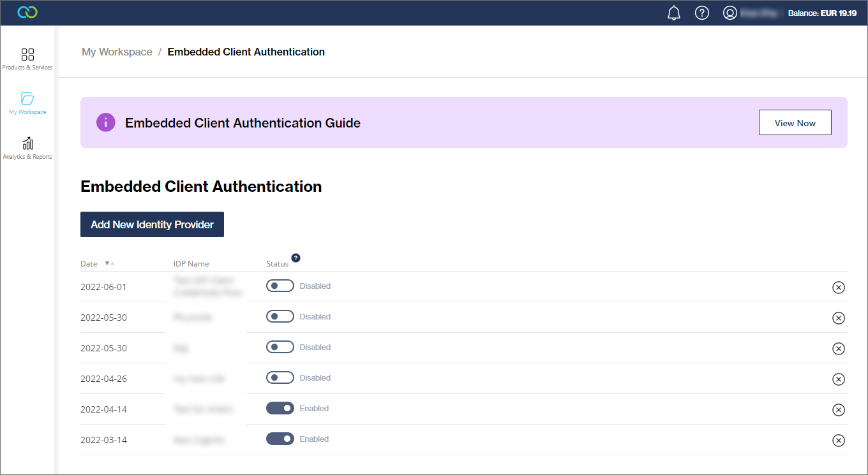Image resolution: width=868 pixels, height=475 pixels.
Task: Delete the 2022-04-14 identity provider
Action: point(839,410)
